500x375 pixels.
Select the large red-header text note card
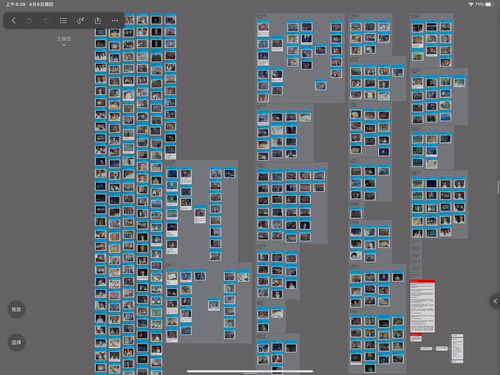click(x=422, y=306)
